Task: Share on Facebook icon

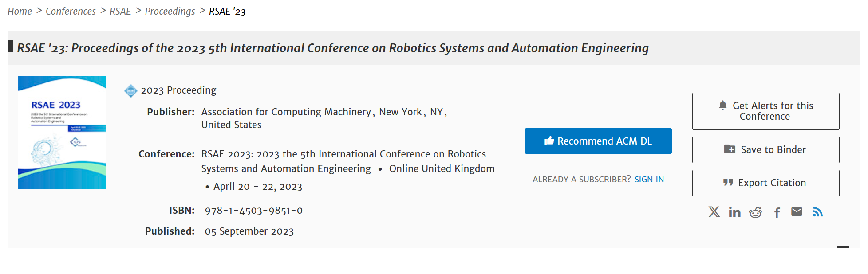Action: click(x=777, y=213)
